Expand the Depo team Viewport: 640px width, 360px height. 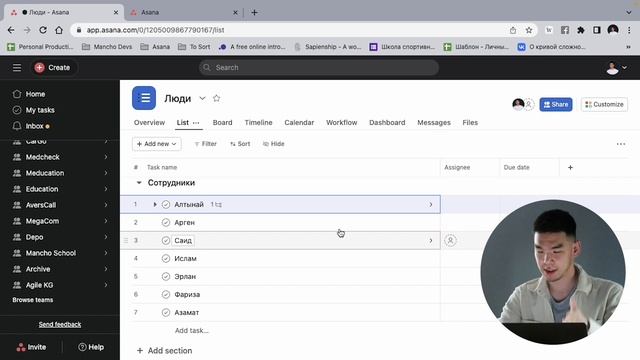(x=106, y=237)
